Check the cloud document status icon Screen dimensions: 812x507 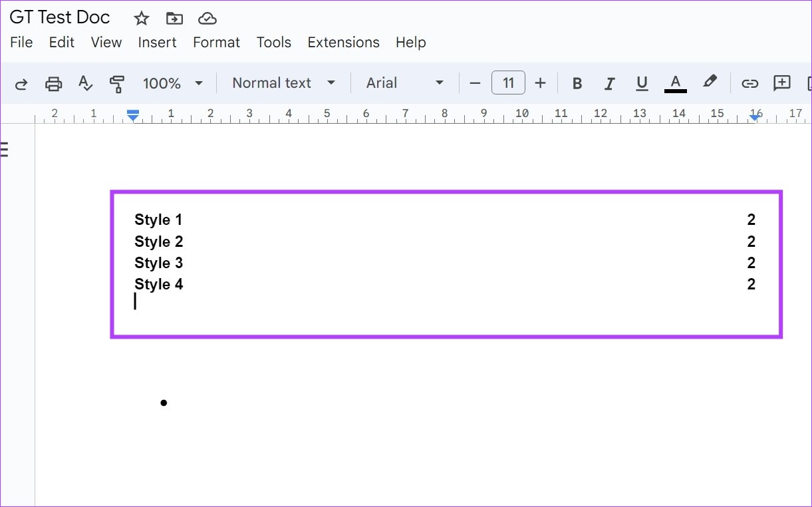coord(207,18)
